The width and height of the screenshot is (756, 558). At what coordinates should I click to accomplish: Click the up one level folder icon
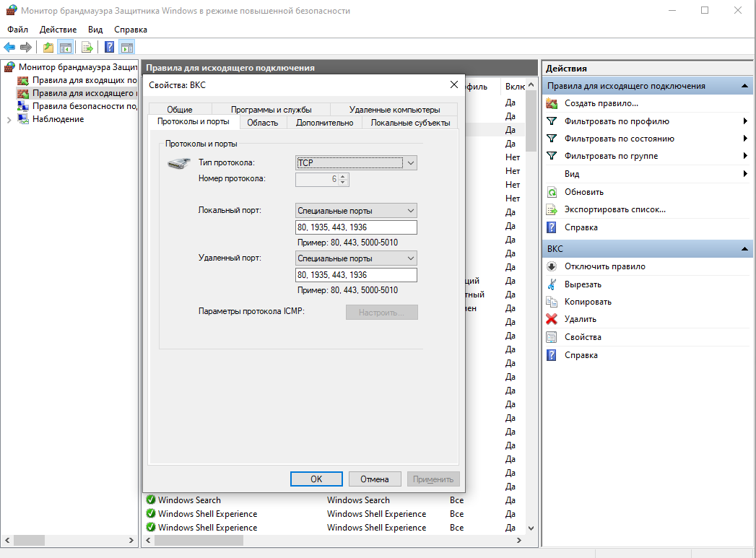[x=48, y=47]
